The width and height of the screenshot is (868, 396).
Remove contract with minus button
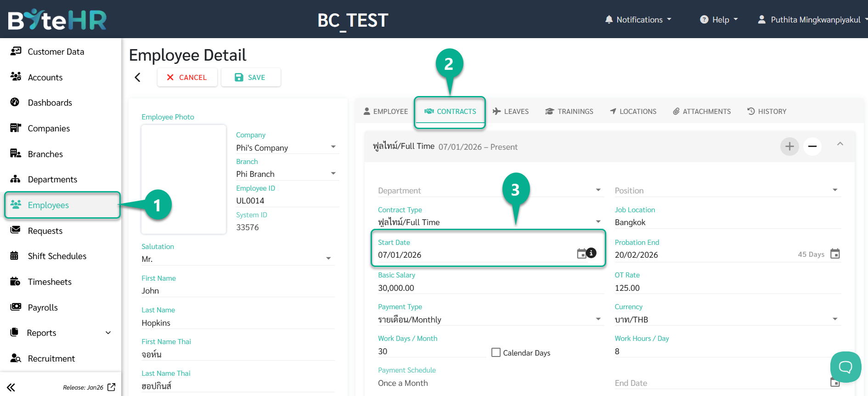tap(812, 147)
